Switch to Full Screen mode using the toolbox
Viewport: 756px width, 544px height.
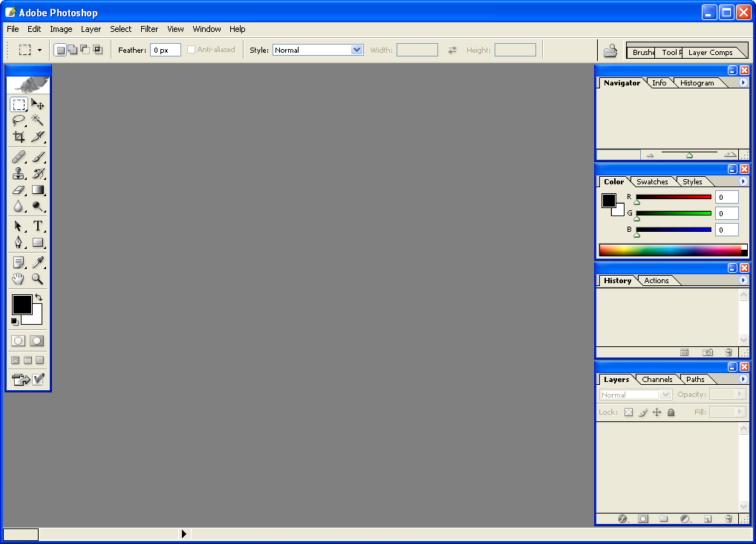point(39,359)
